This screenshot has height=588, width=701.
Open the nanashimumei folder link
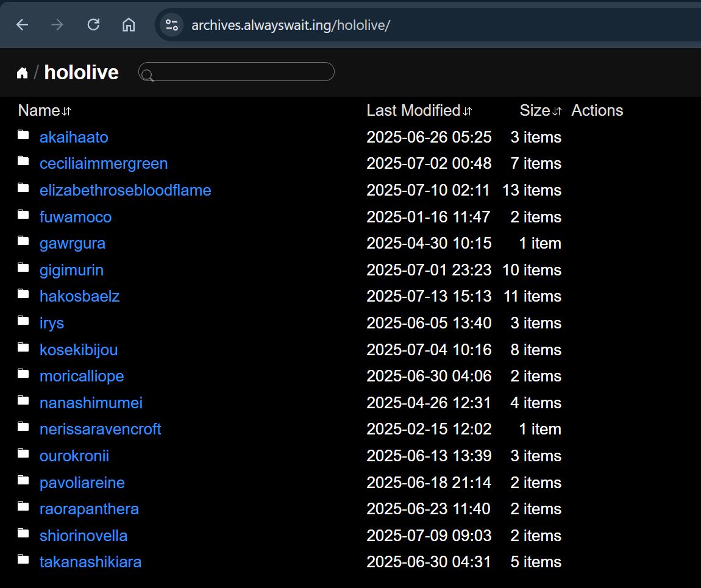click(x=91, y=403)
